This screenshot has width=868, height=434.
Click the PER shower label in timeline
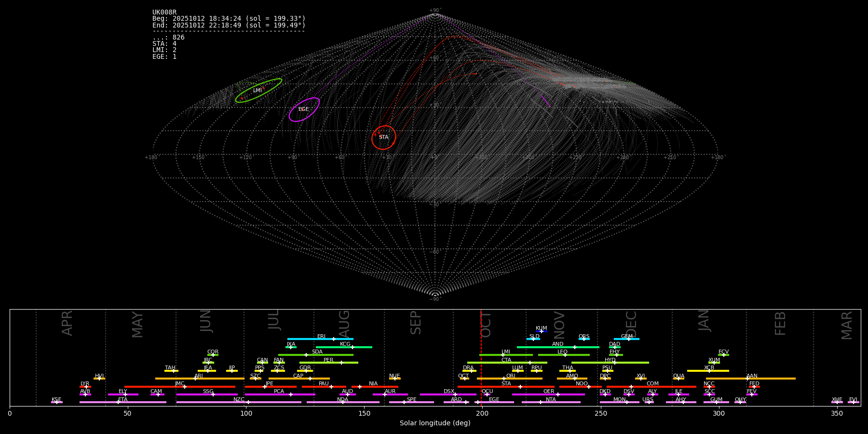click(328, 360)
